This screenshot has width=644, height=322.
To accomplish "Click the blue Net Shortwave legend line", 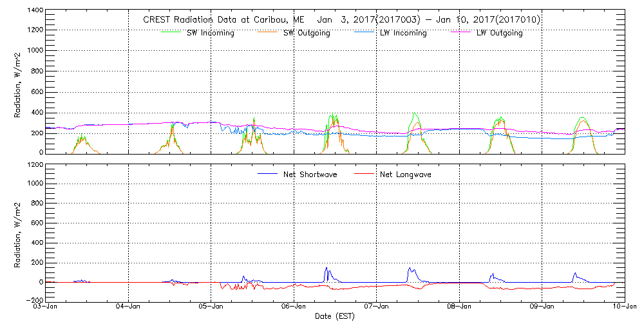I will click(266, 174).
